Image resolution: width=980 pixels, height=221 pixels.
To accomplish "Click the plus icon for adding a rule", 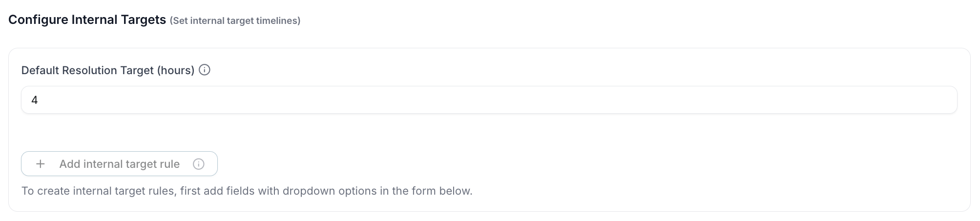I will coord(41,164).
